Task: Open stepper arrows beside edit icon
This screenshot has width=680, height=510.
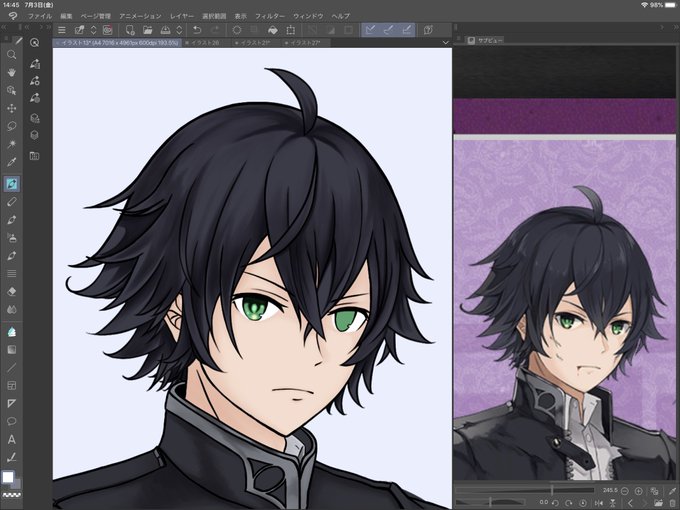Action: pyautogui.click(x=93, y=30)
